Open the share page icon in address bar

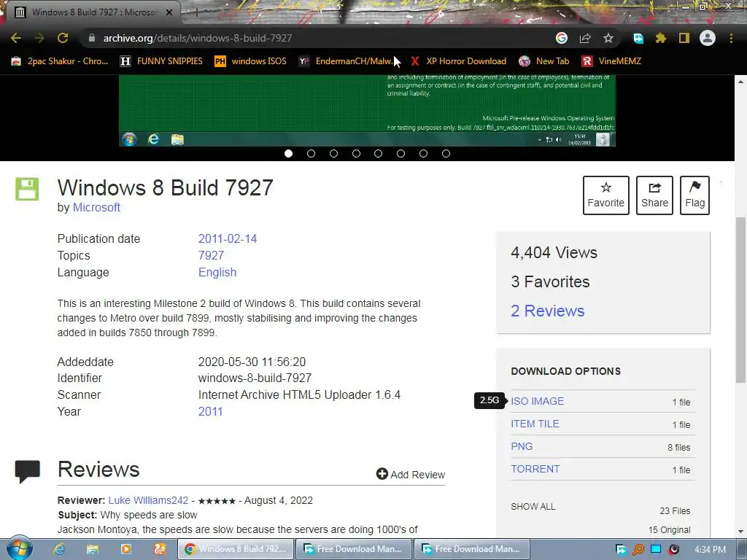pyautogui.click(x=585, y=38)
